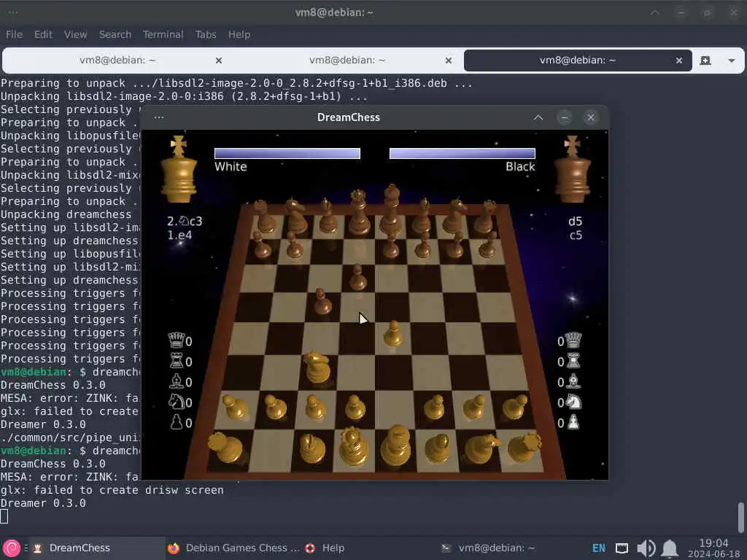This screenshot has height=560, width=747.
Task: Pick the white knight on g1
Action: click(480, 448)
